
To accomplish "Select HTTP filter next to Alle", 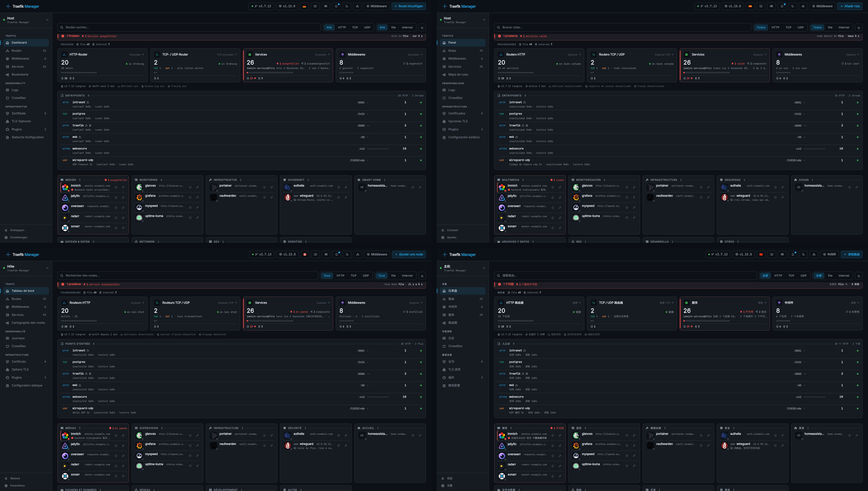I will (342, 28).
